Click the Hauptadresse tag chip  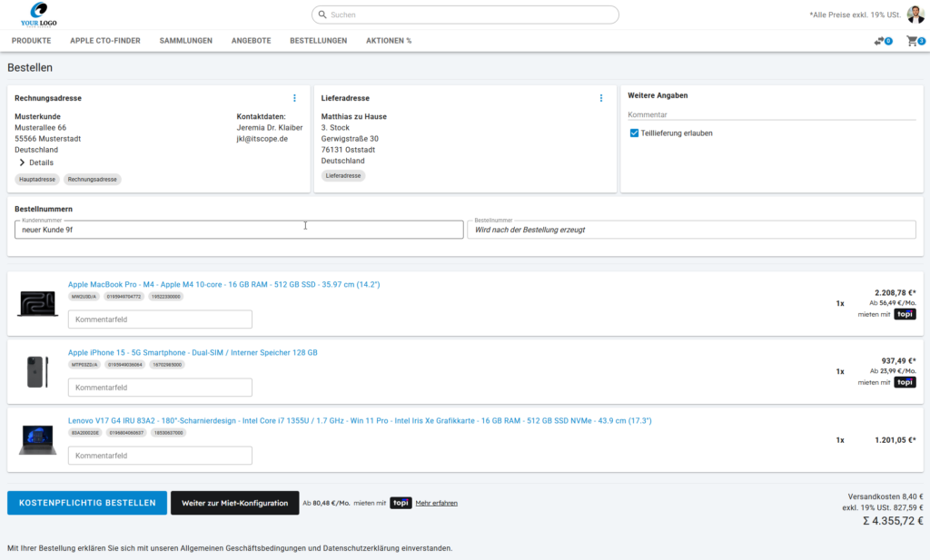click(x=37, y=180)
